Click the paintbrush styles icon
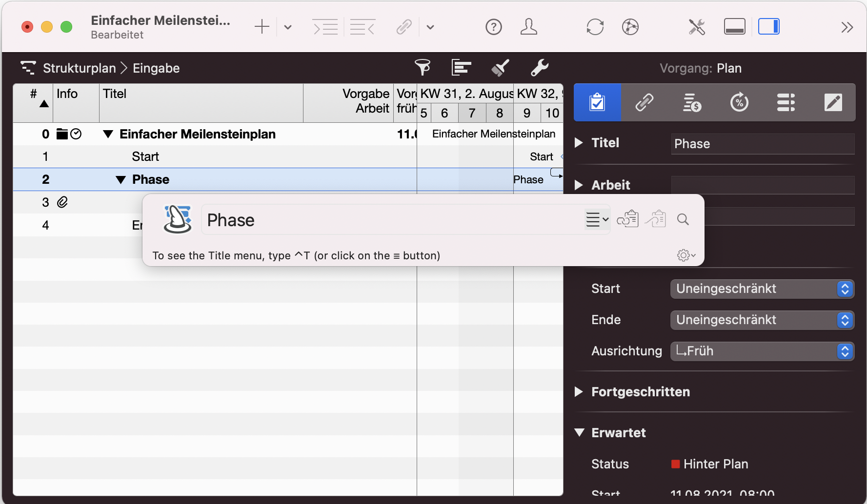 (x=500, y=68)
